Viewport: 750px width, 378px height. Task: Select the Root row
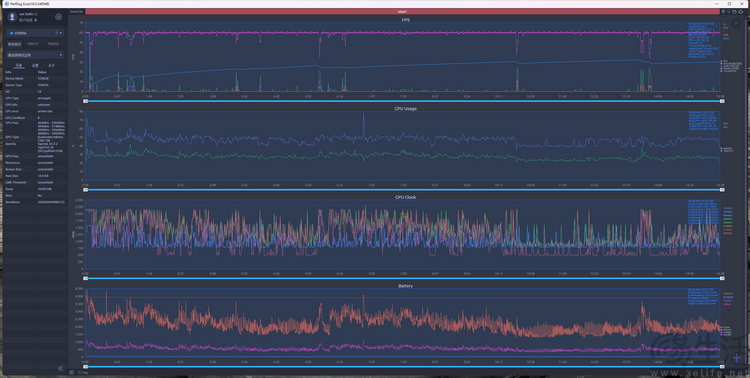[x=35, y=195]
